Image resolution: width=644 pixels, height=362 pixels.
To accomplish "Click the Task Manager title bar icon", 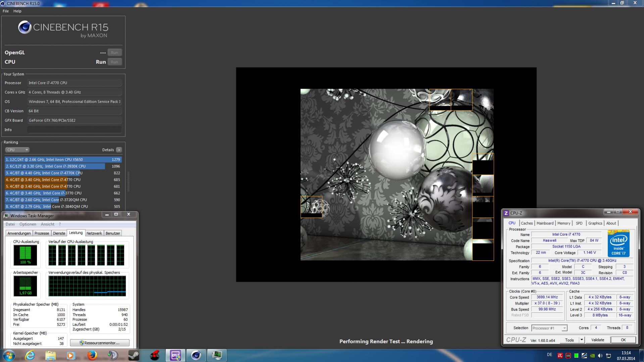I will (6, 216).
